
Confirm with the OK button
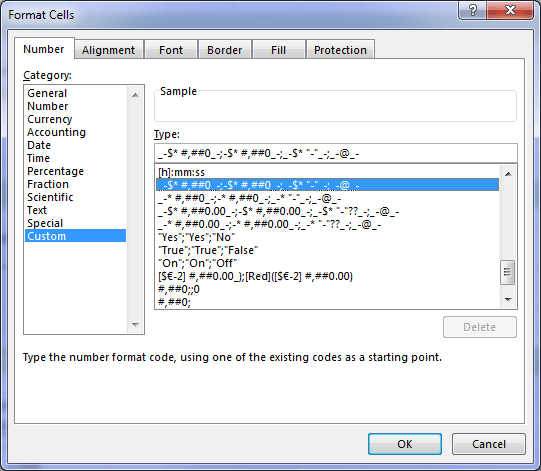(404, 444)
